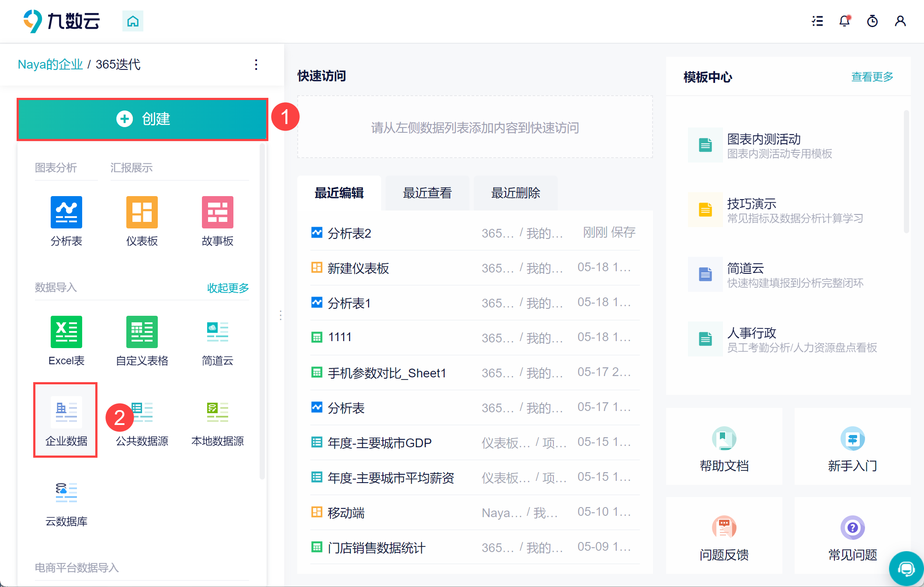Screen dimensions: 924x587
Task: Open the home page icon
Action: [133, 21]
